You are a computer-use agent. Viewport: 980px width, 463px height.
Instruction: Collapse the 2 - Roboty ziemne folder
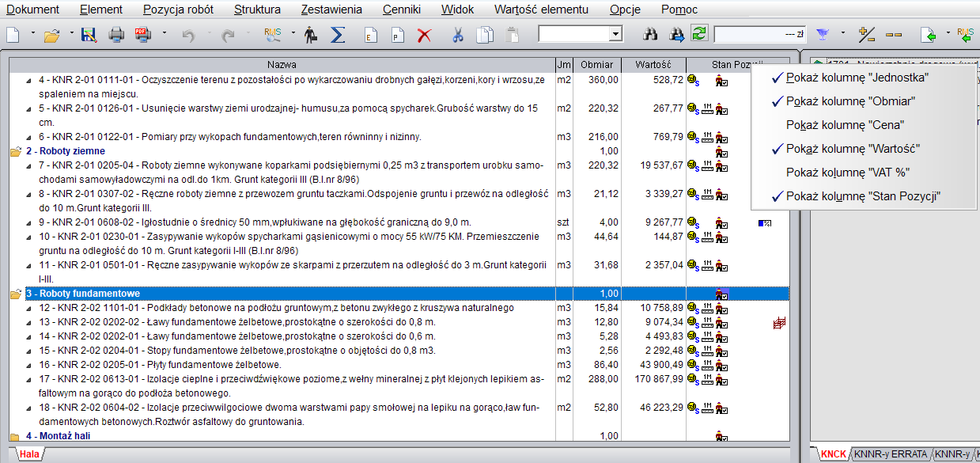point(15,151)
